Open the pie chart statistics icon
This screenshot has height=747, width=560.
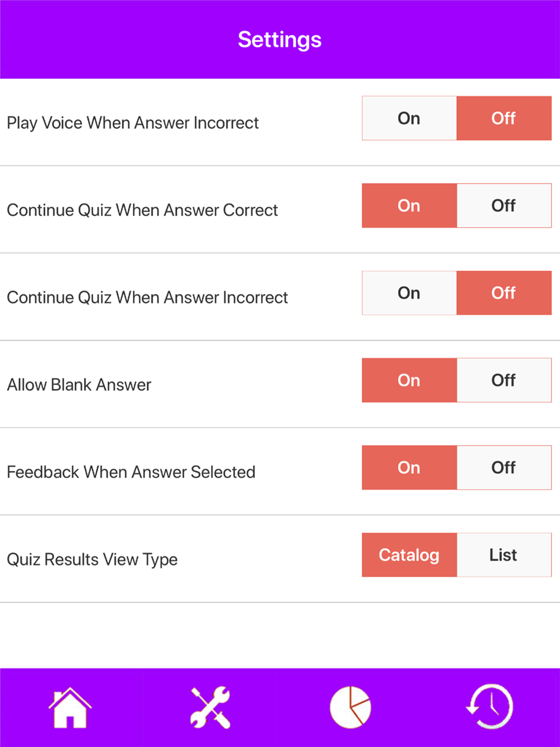point(351,708)
